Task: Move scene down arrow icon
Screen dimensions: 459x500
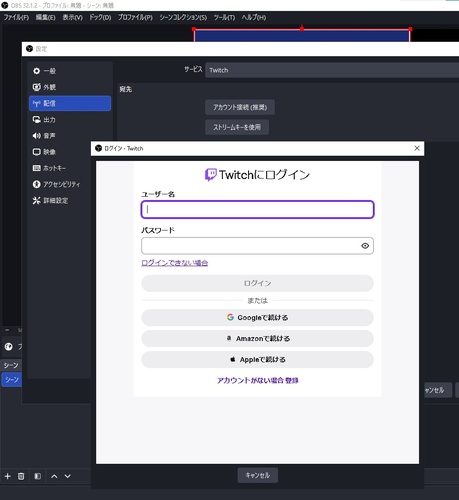Action: tap(68, 476)
